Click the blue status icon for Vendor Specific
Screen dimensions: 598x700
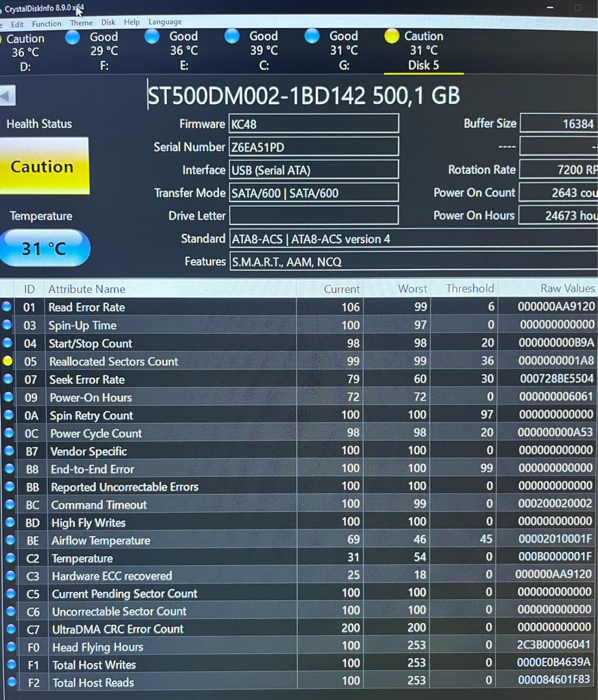point(9,450)
